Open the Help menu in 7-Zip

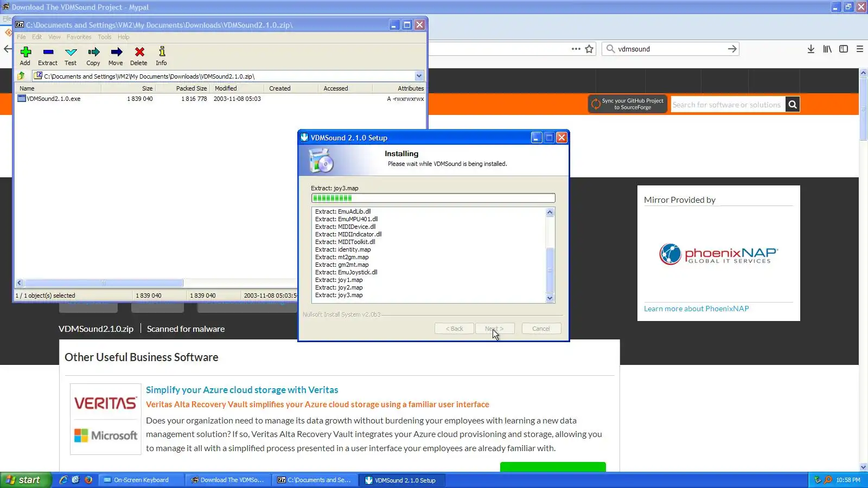pos(124,37)
